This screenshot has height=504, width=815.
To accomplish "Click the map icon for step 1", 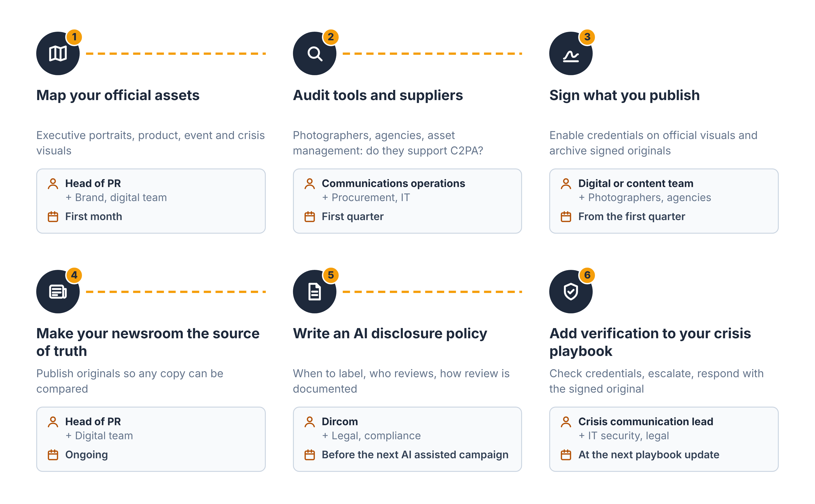I will 58,53.
